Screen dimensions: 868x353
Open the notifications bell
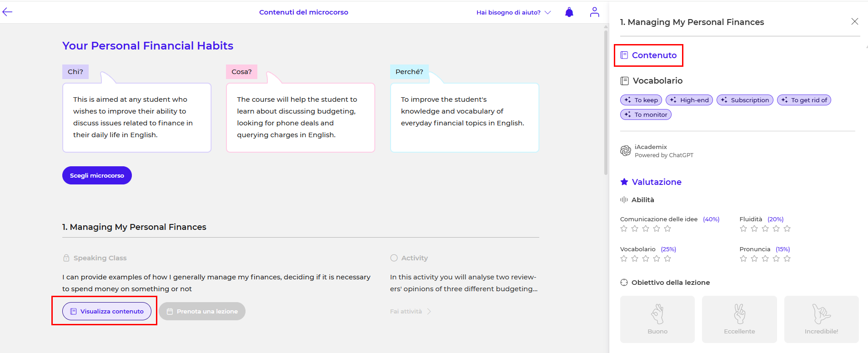[x=569, y=12]
